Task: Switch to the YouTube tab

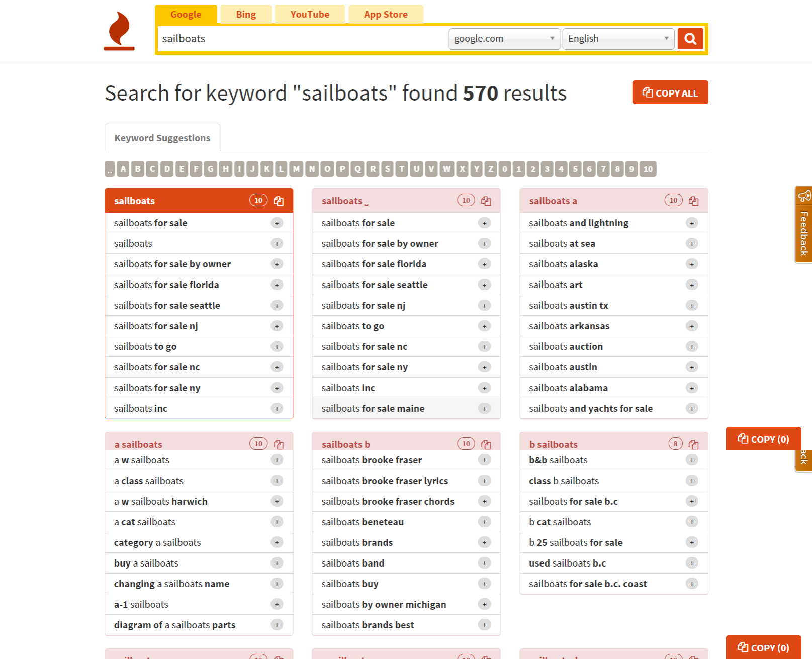Action: (x=310, y=15)
